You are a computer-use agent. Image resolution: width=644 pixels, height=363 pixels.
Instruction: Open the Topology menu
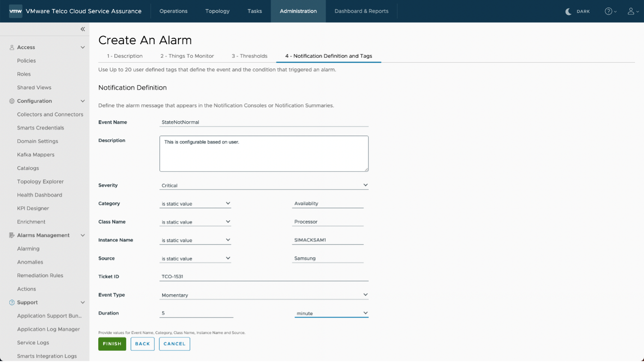click(218, 11)
